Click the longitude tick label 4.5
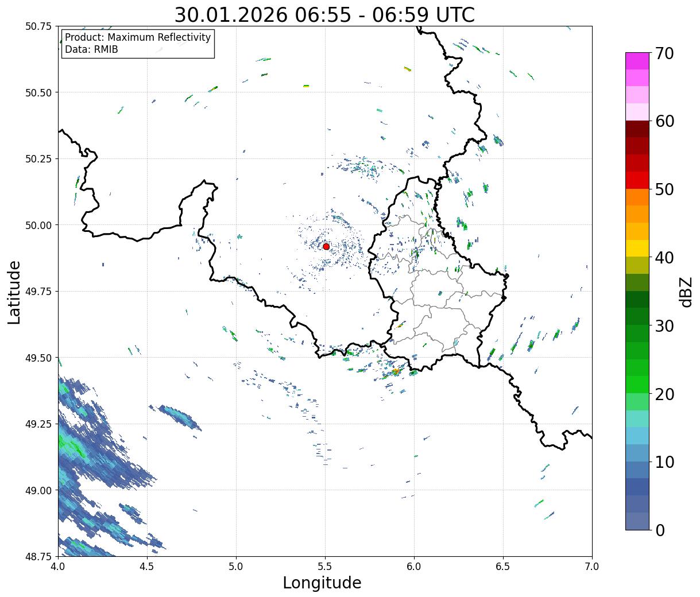 coord(147,566)
